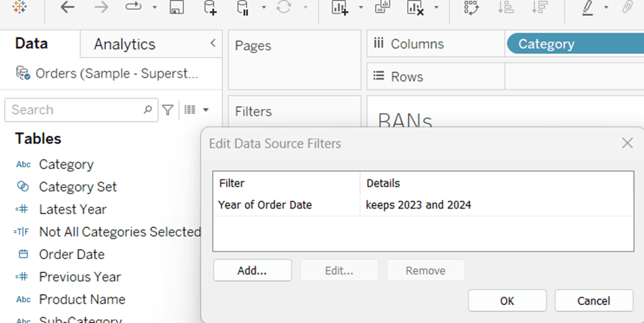Click the Tableau logo start page icon

point(20,8)
